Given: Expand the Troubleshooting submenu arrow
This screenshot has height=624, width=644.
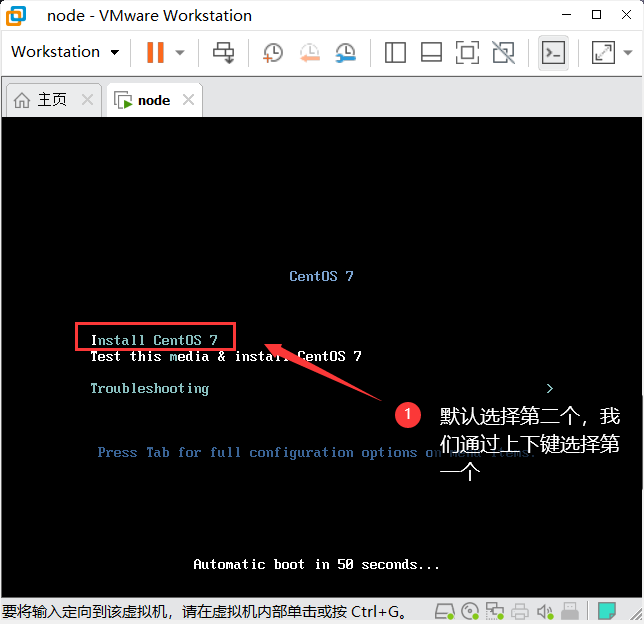Looking at the screenshot, I should coord(550,388).
